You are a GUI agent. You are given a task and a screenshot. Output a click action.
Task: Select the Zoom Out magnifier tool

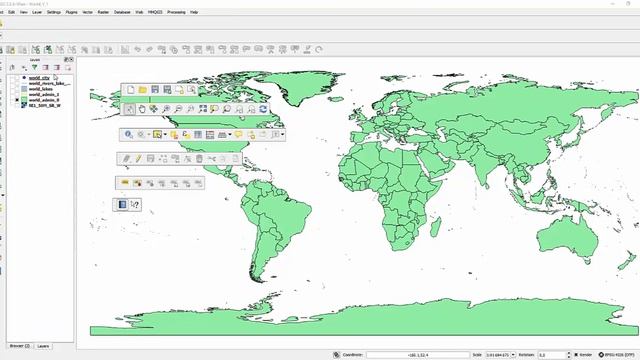(178, 109)
